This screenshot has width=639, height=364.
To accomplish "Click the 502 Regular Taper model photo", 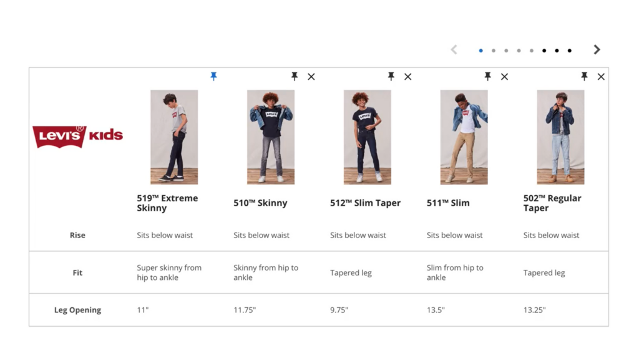I will coord(560,137).
